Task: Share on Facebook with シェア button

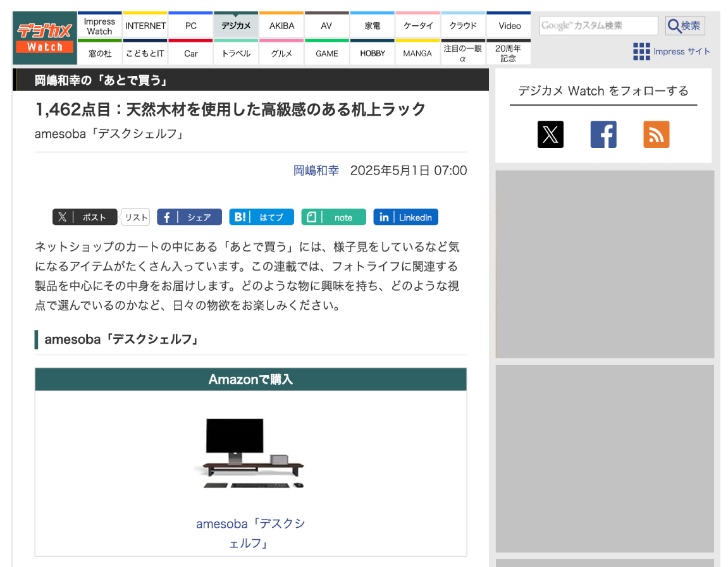Action: (189, 217)
